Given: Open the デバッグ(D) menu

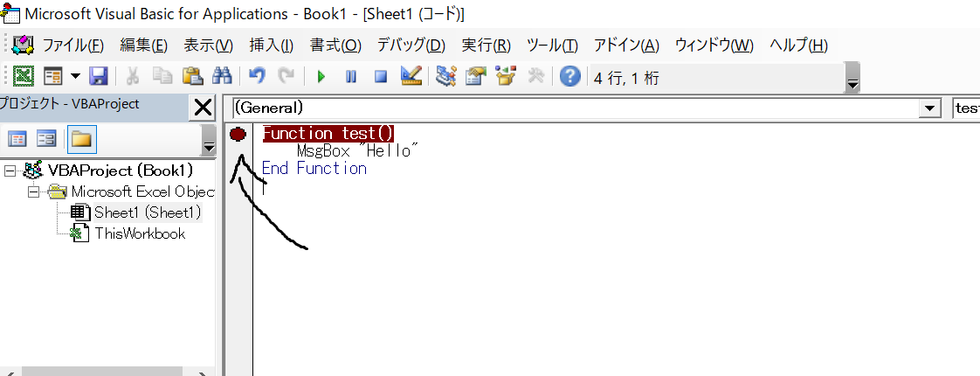Looking at the screenshot, I should coord(411,45).
